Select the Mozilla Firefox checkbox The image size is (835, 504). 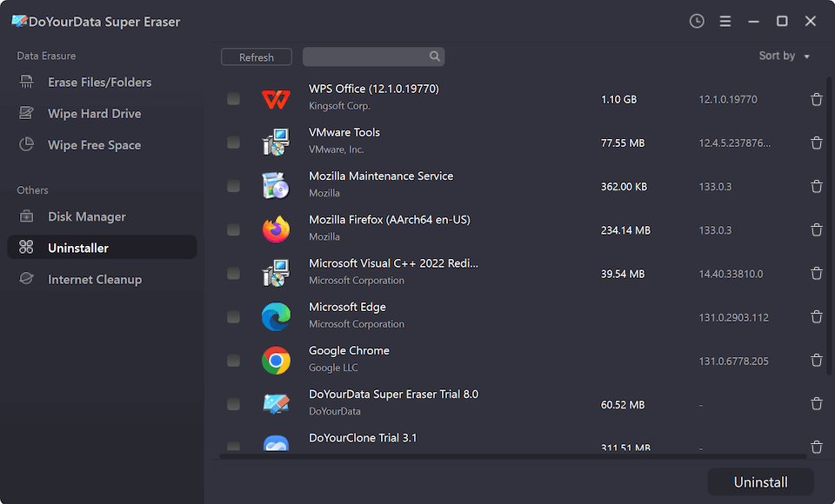pos(233,230)
